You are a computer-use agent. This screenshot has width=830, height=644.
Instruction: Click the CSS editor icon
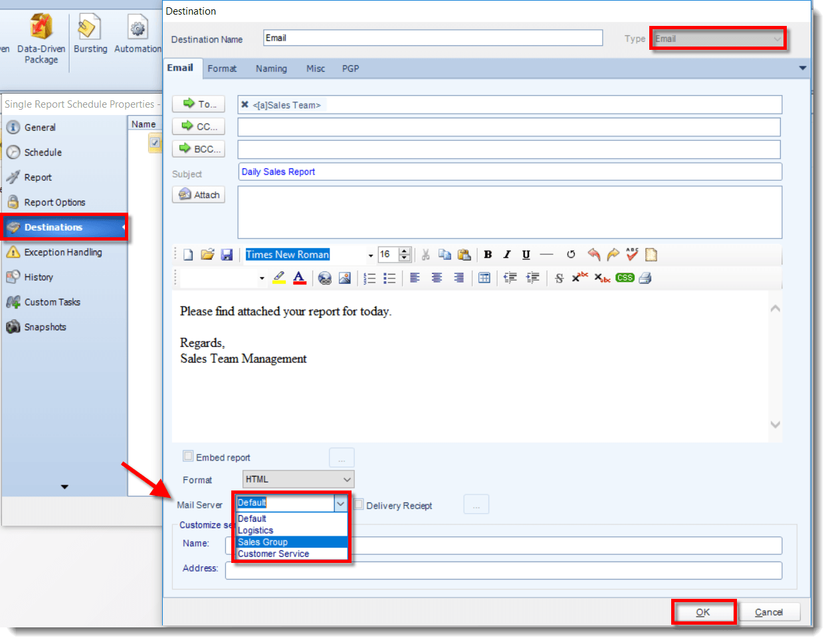point(624,278)
